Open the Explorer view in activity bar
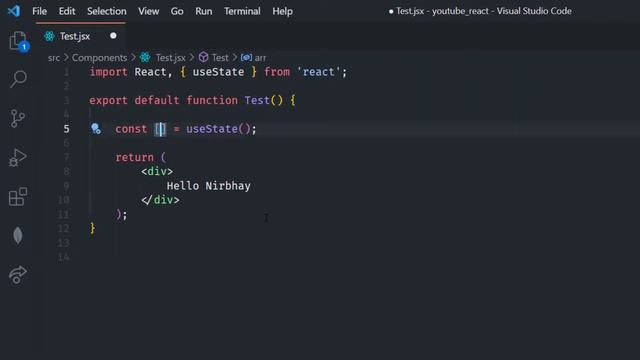Viewport: 640px width, 360px height. pos(18,40)
